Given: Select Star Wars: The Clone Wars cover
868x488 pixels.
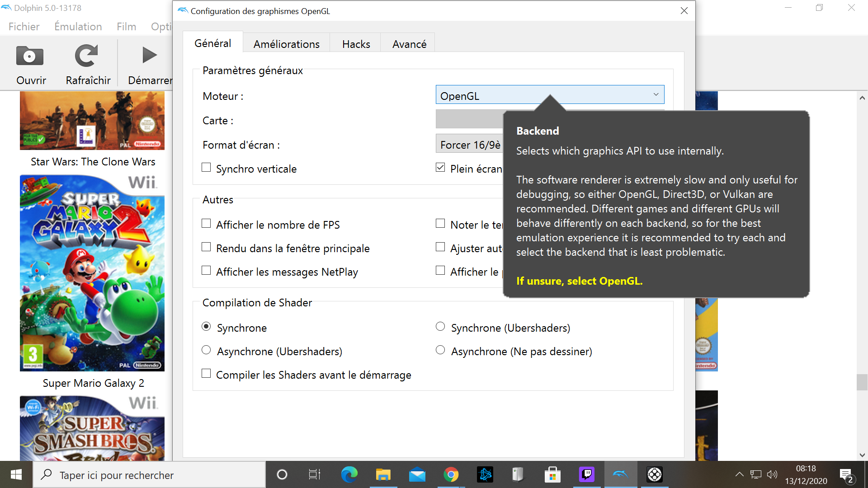Looking at the screenshot, I should point(92,121).
